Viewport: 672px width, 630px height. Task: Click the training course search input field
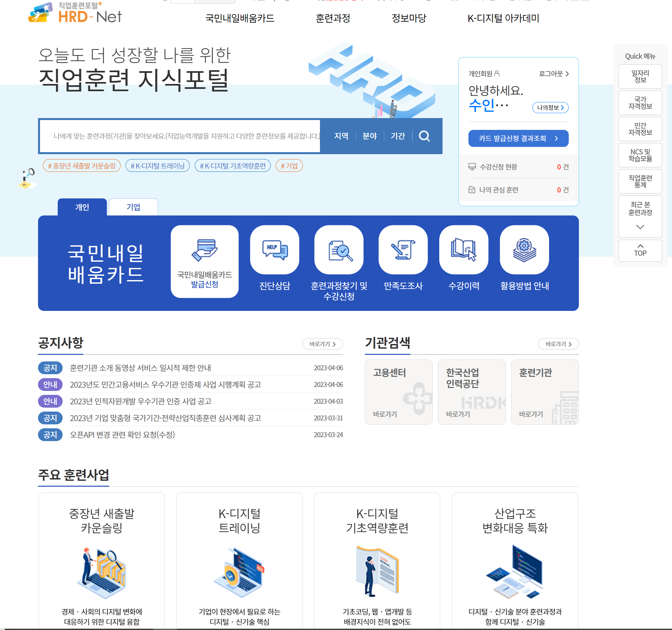pos(180,136)
